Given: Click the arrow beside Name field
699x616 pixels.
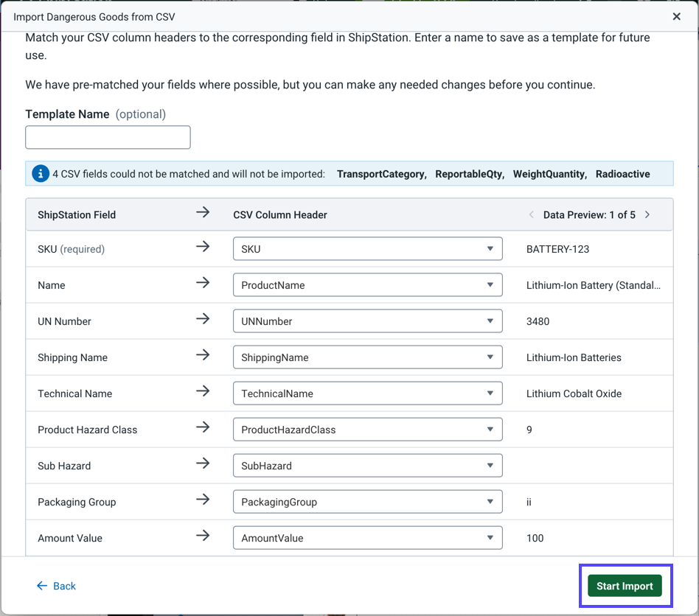Looking at the screenshot, I should coord(203,282).
